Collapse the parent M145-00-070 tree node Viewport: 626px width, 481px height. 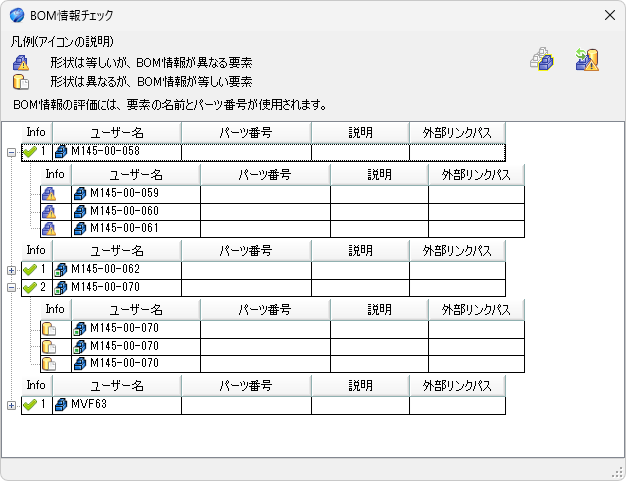12,287
